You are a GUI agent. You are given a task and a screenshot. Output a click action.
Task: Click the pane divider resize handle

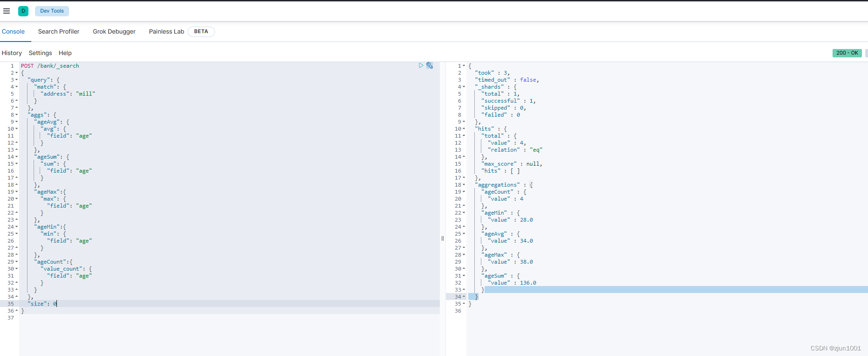(443, 238)
